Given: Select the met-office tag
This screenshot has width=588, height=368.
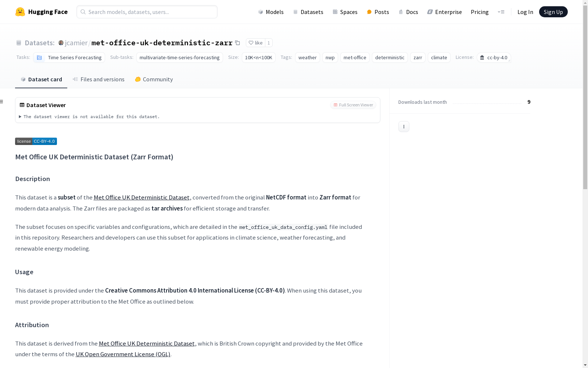Looking at the screenshot, I should [x=355, y=57].
